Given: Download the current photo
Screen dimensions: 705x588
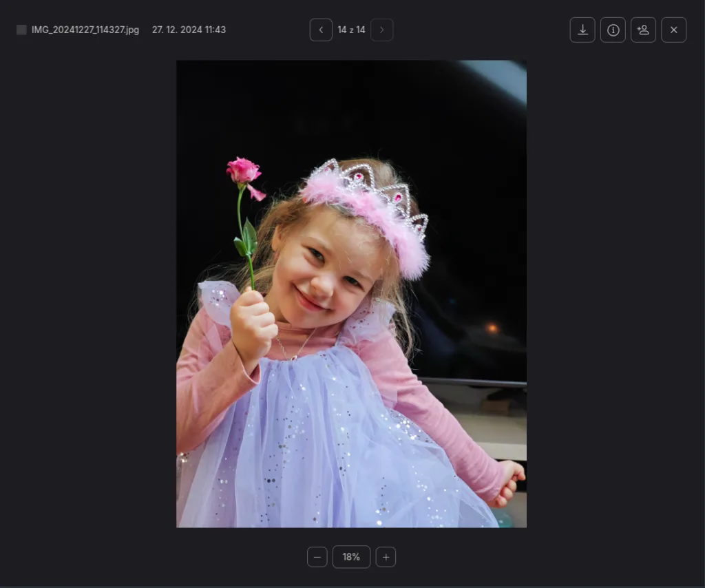Looking at the screenshot, I should [x=582, y=30].
